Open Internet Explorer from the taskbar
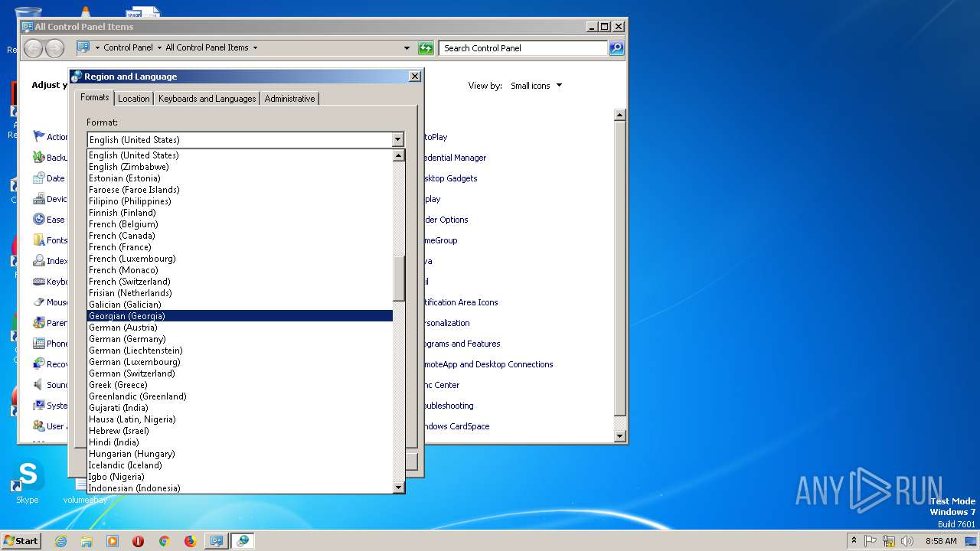Viewport: 980px width, 551px height. pos(60,541)
